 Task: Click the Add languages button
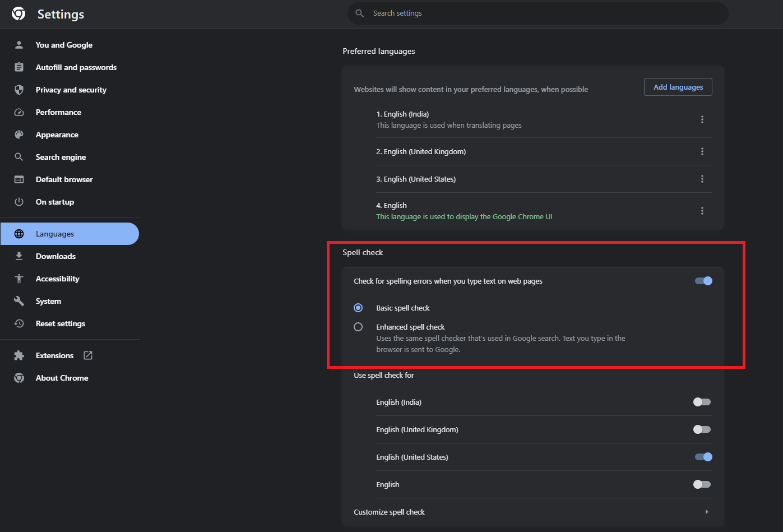[678, 87]
